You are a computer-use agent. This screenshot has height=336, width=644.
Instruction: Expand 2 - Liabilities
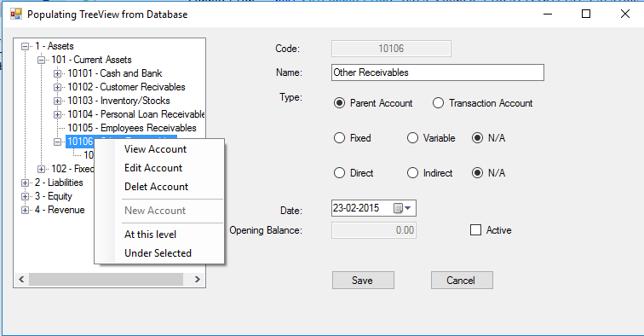pos(25,182)
